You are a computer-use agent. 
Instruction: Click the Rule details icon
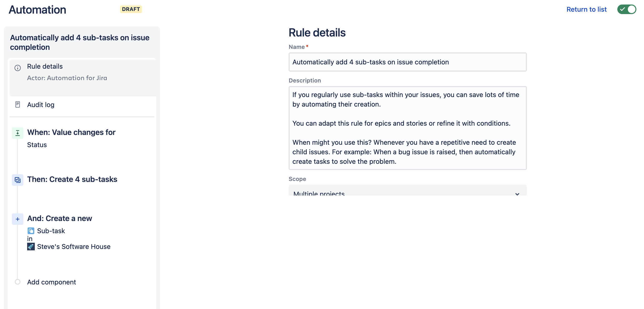(17, 67)
